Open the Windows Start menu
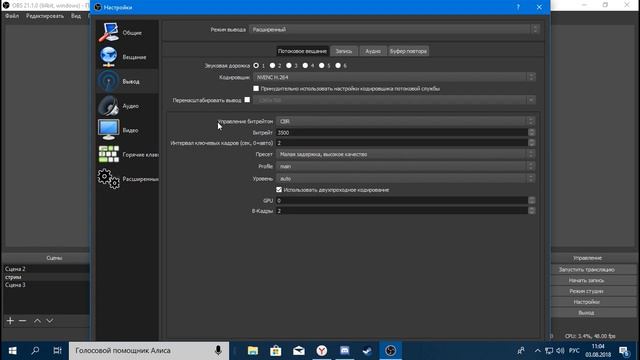The width and height of the screenshot is (640, 360). pyautogui.click(x=13, y=351)
